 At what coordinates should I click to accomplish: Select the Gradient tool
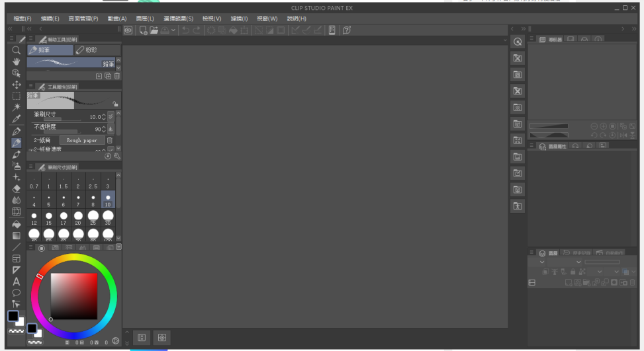(x=16, y=236)
